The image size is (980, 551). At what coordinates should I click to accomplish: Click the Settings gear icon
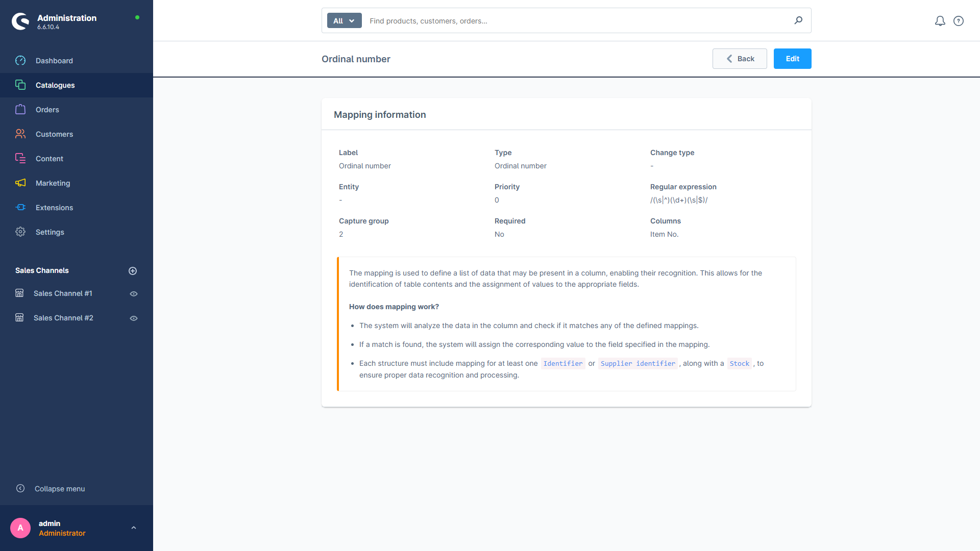pos(20,232)
